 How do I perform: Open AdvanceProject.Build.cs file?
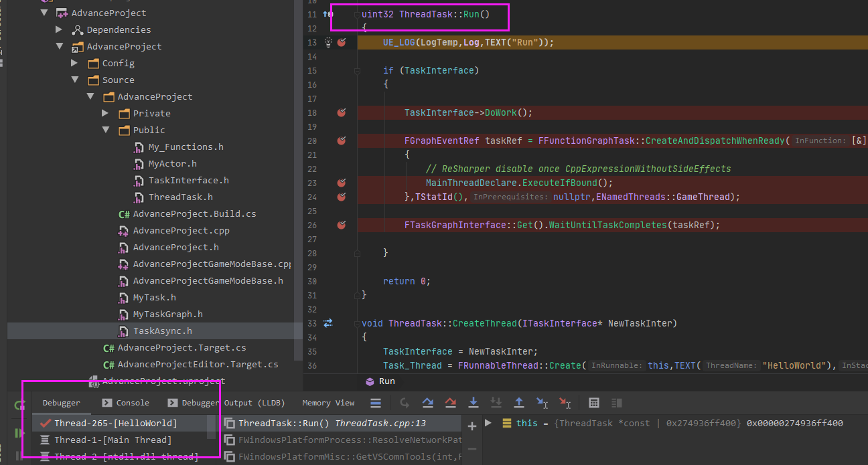(x=194, y=213)
